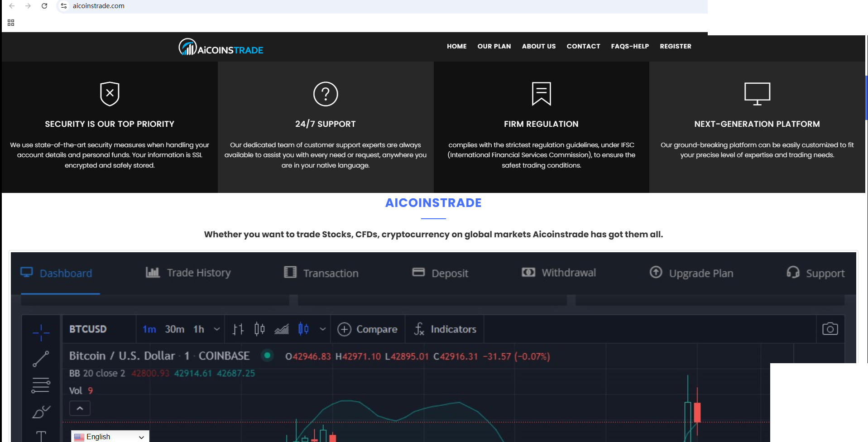
Task: Click the Firm Regulation bookmark icon
Action: [542, 94]
